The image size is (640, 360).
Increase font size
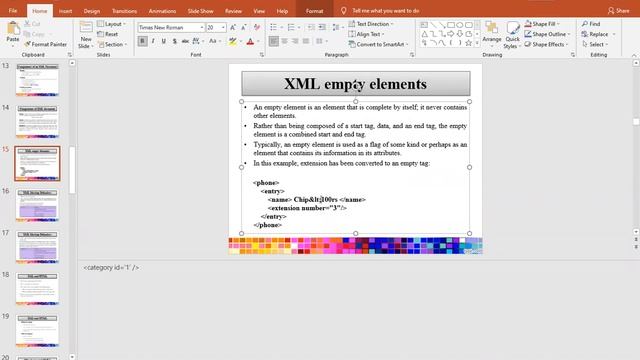(233, 27)
